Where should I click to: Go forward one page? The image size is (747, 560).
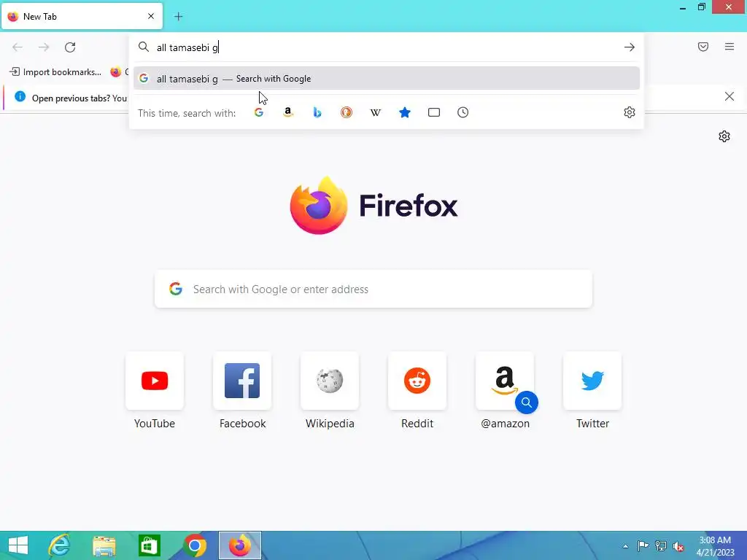point(44,47)
